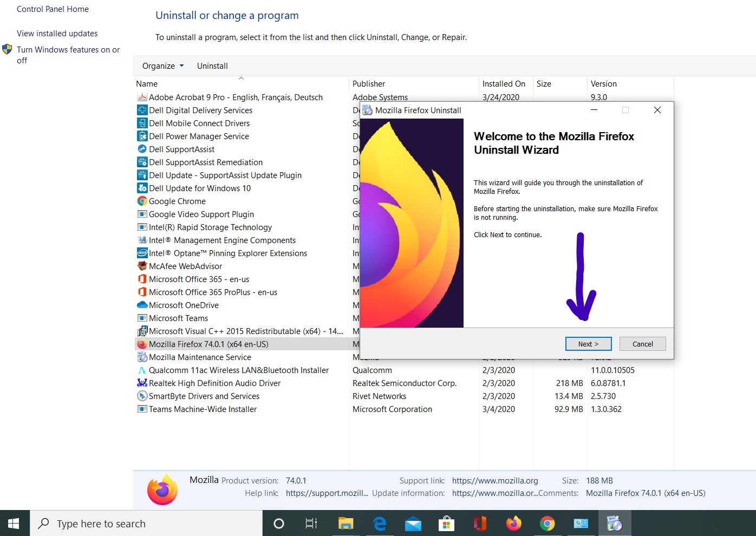Viewport: 756px width, 536px height.
Task: Open Turn Windows features on or off
Action: pos(68,55)
